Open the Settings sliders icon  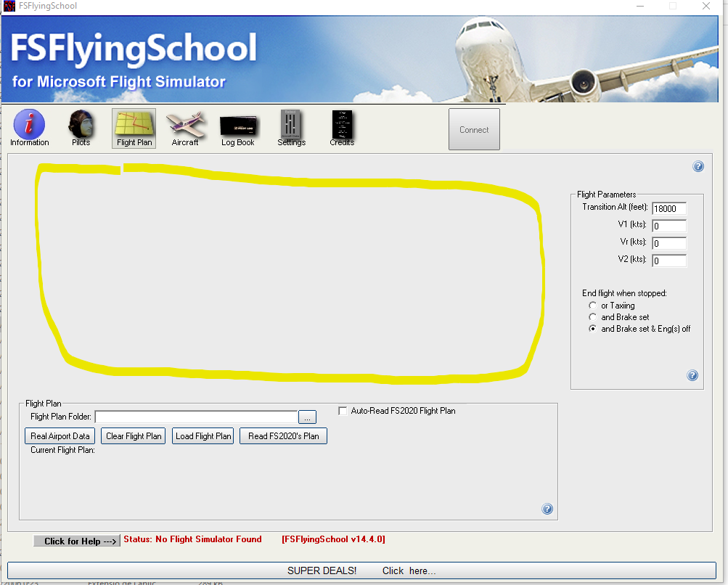pyautogui.click(x=291, y=128)
